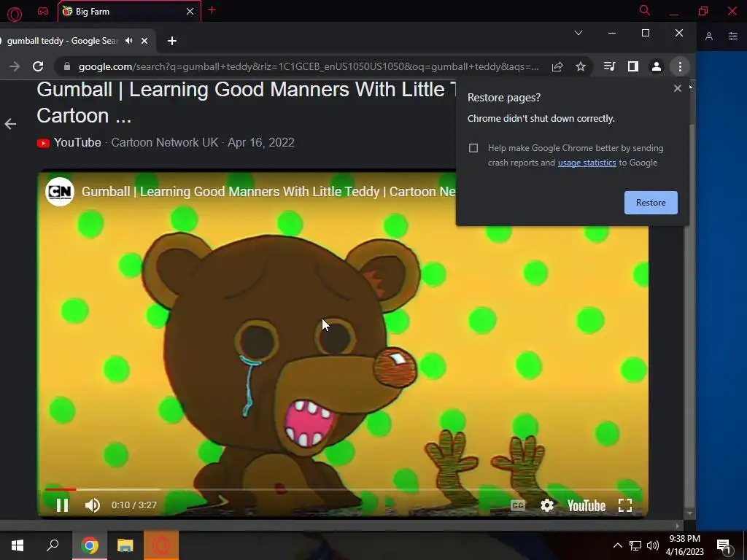Open Chrome profile avatar
747x560 pixels.
click(657, 66)
